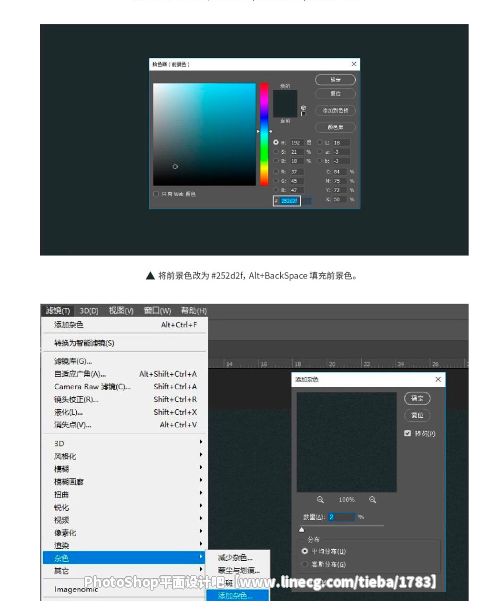Screen dimensions: 492x601
Task: Expand the 渲染 submenu arrow
Action: (x=201, y=544)
